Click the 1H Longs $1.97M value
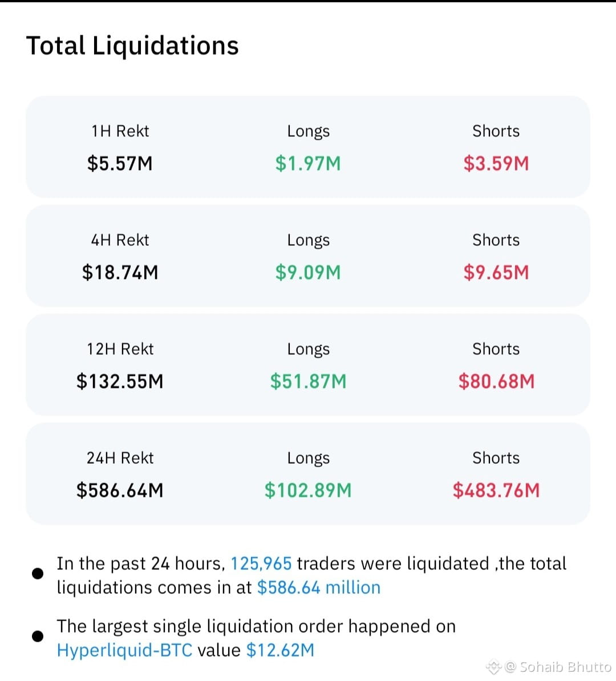 pos(308,164)
